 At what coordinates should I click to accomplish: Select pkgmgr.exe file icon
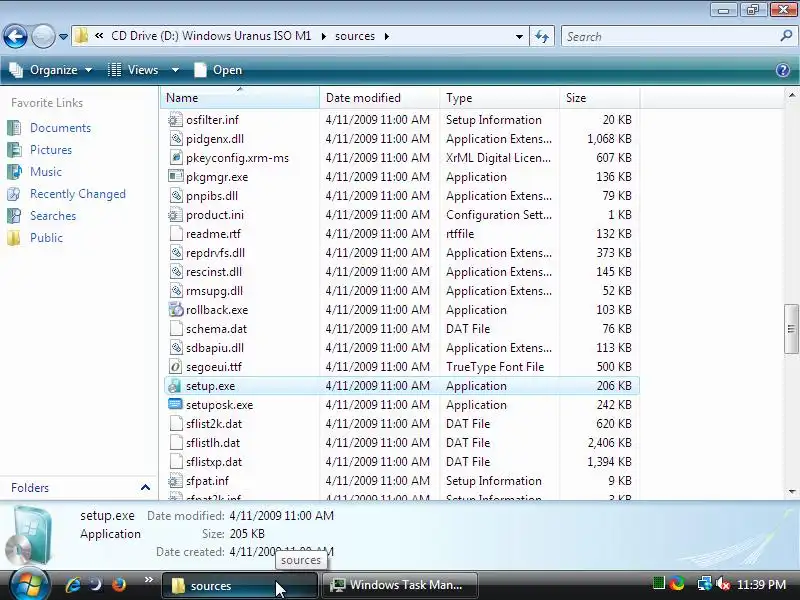[176, 177]
